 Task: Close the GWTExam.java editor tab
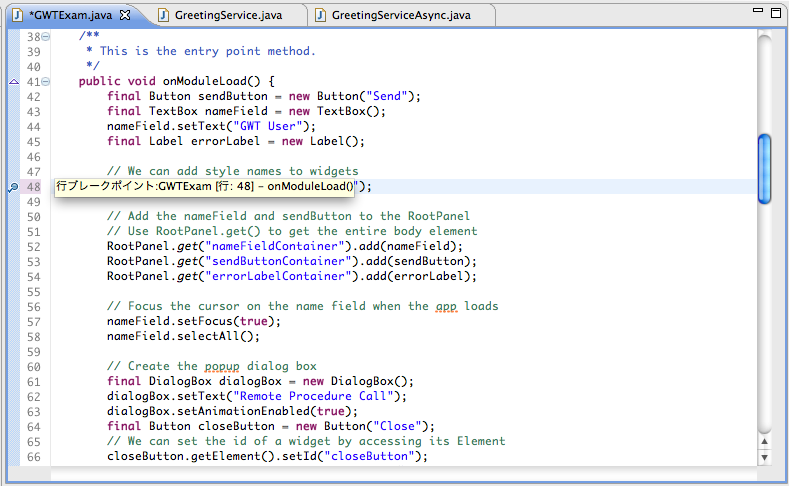(x=125, y=15)
